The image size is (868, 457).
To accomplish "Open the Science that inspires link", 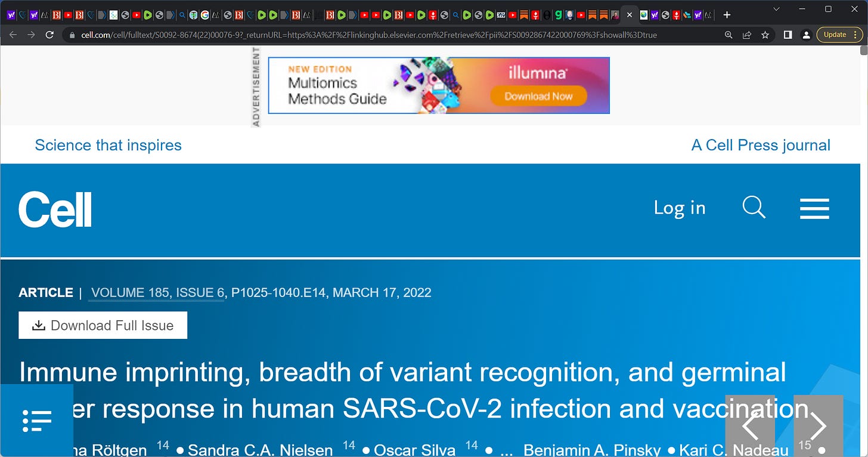I will 108,145.
